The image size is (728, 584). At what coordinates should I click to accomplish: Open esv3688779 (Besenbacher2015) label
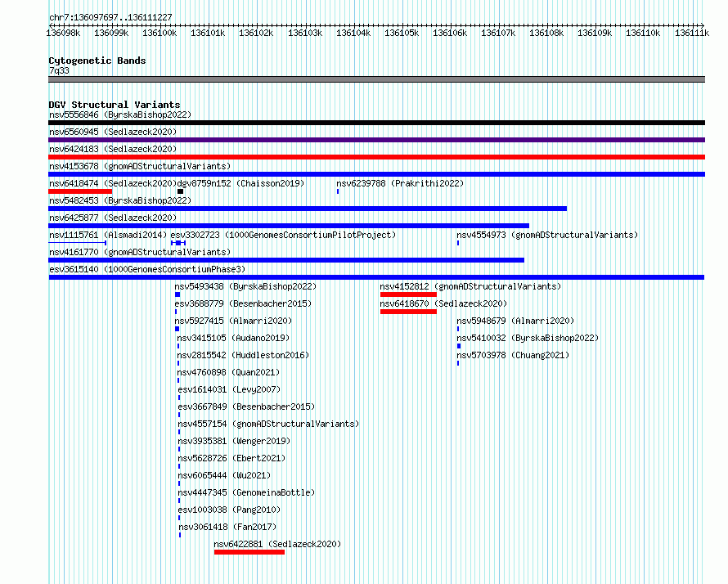(243, 303)
